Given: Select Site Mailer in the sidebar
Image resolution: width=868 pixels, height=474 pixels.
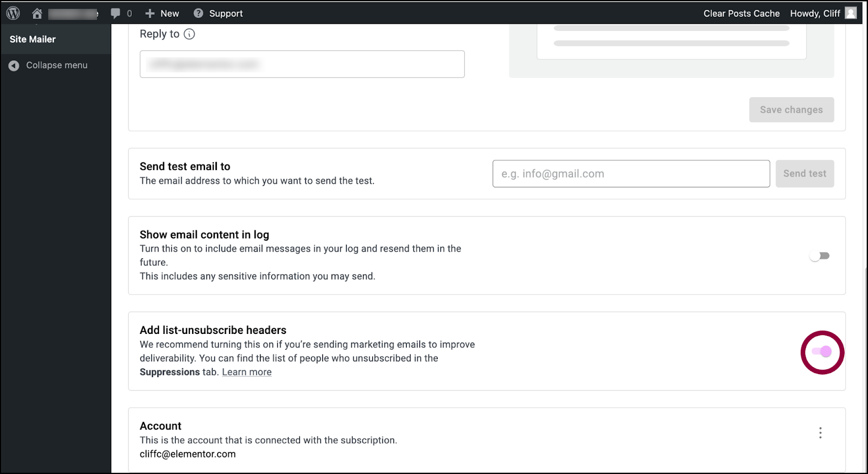Looking at the screenshot, I should coord(33,39).
